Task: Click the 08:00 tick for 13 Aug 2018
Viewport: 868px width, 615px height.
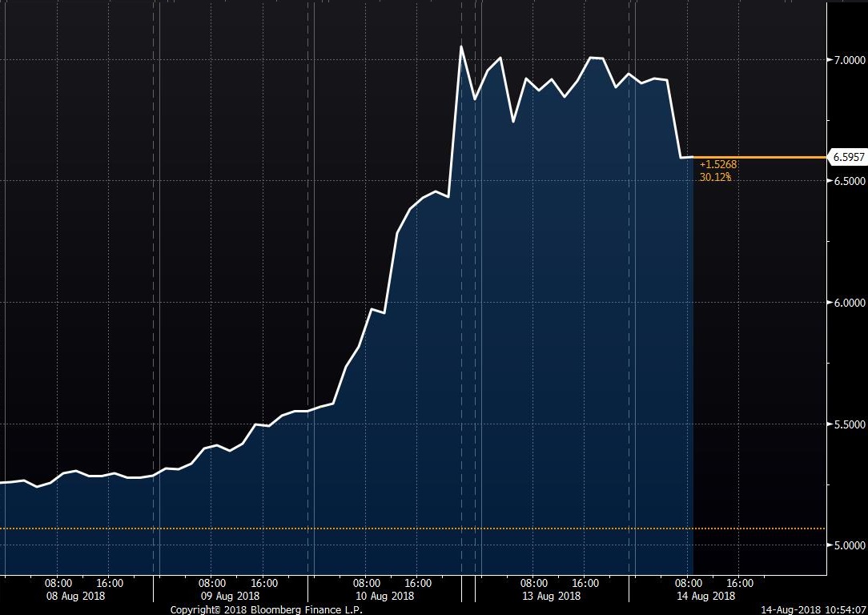Action: click(534, 584)
